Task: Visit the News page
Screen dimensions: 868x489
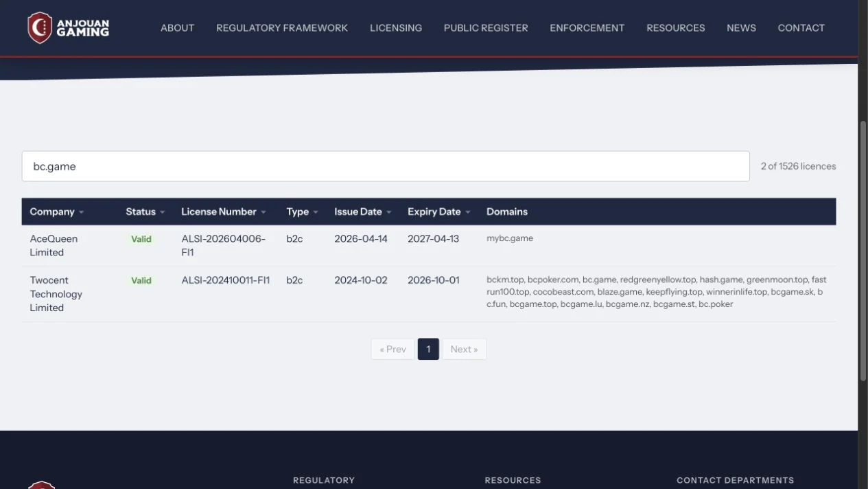Action: pyautogui.click(x=741, y=28)
